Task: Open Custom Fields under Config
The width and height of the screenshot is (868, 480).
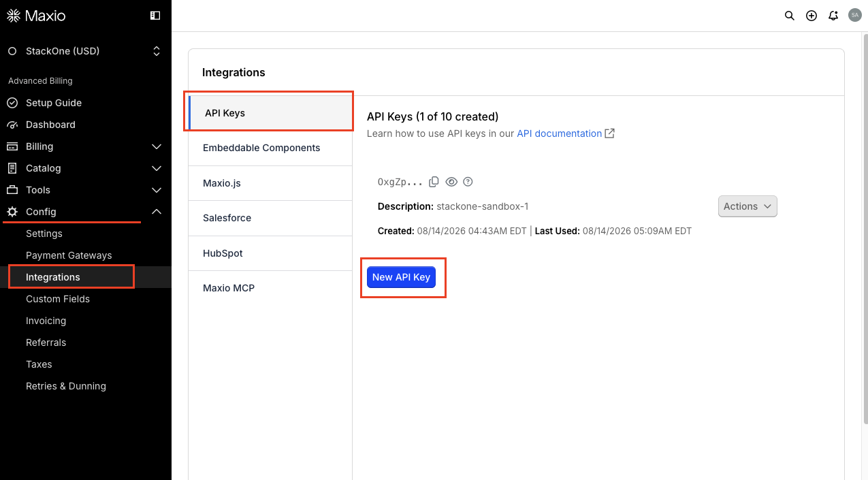Action: tap(58, 299)
